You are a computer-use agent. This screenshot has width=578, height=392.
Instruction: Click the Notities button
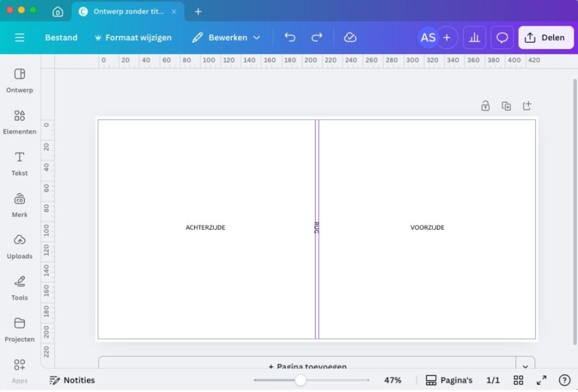pos(72,380)
